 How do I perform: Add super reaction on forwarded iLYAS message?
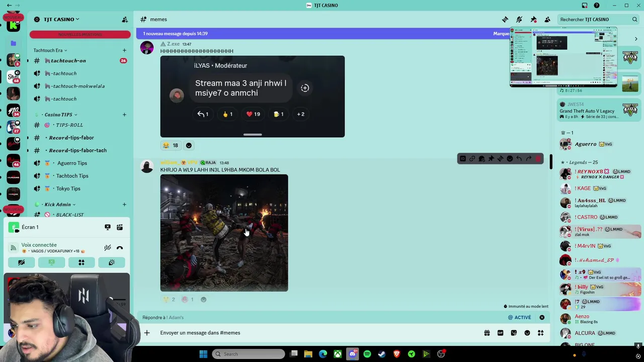click(305, 88)
